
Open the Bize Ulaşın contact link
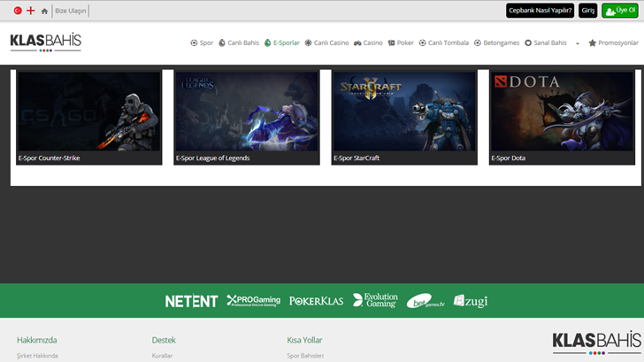71,11
